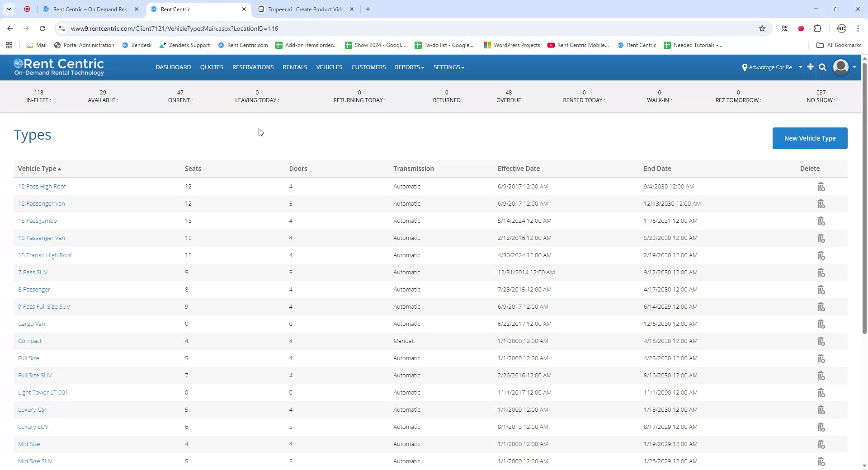Delete the Cargo Van vehicle type
Screen dimensions: 868x470
tap(821, 324)
